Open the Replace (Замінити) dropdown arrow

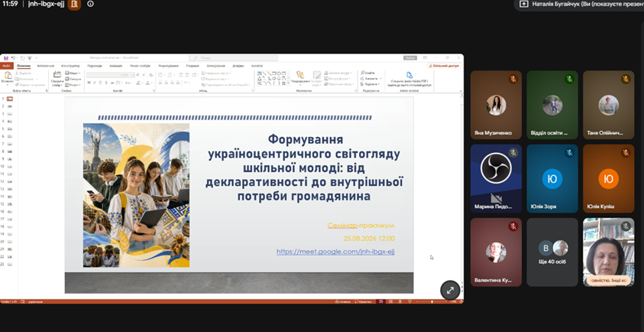[380, 79]
